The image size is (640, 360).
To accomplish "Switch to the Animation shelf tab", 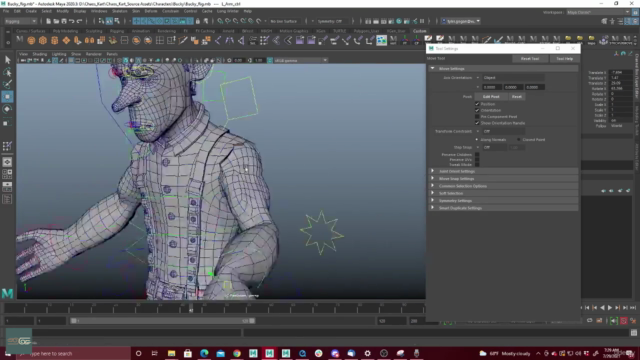I will 141,31.
